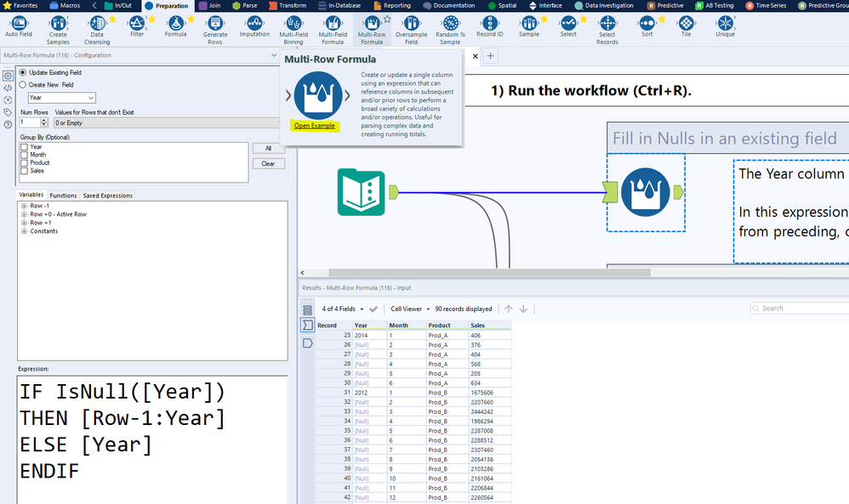Viewport: 849px width, 504px height.
Task: Add a new workflow tab with plus button
Action: pos(490,56)
